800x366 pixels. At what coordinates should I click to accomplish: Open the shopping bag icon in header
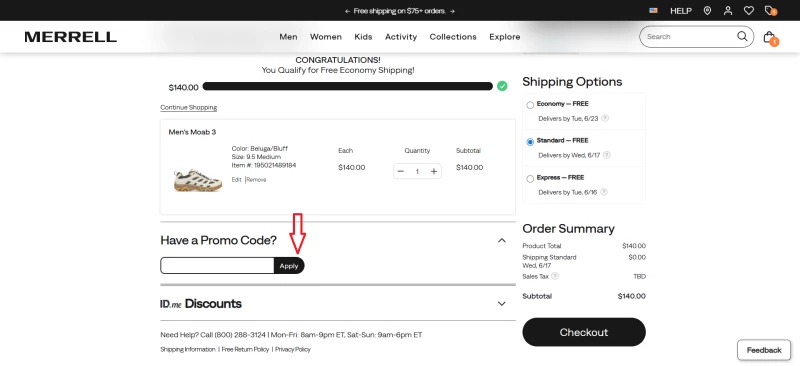tap(769, 37)
